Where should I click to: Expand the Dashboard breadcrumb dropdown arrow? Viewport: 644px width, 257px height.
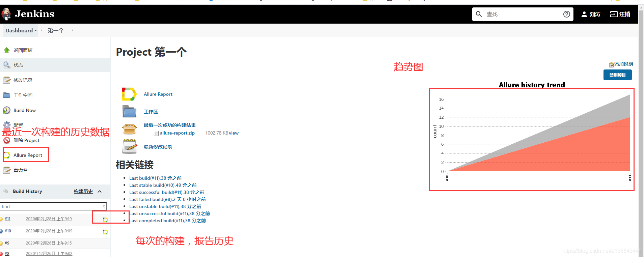click(x=35, y=30)
